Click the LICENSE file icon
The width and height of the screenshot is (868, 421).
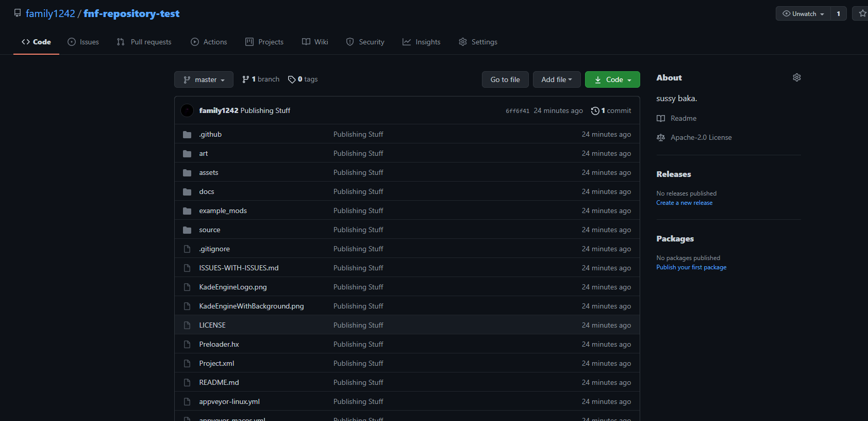(x=187, y=326)
